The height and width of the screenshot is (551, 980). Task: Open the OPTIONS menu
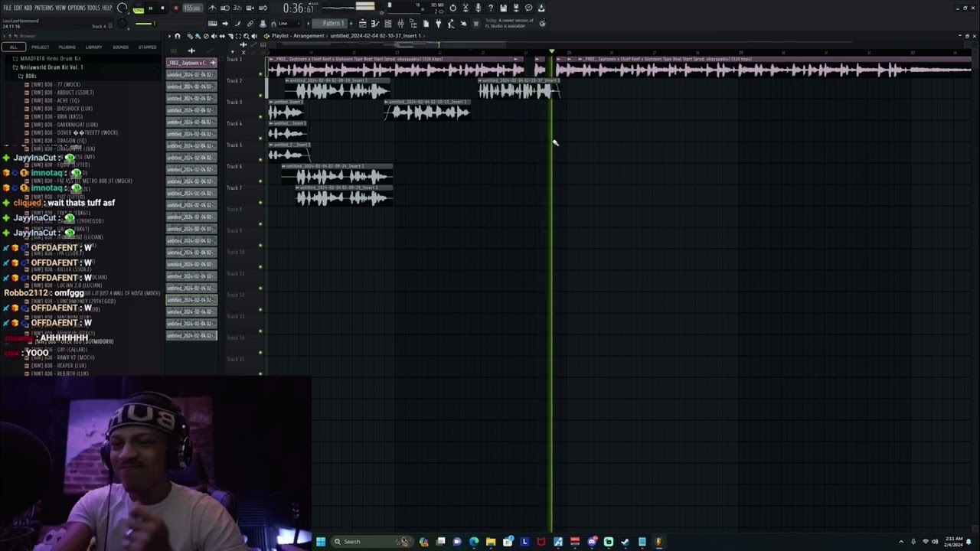(x=77, y=8)
